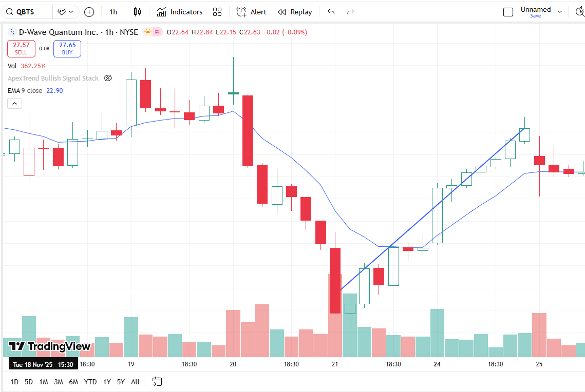Screen dimensions: 585x392
Task: Open the Unnamed layout dropdown arrow
Action: click(560, 11)
